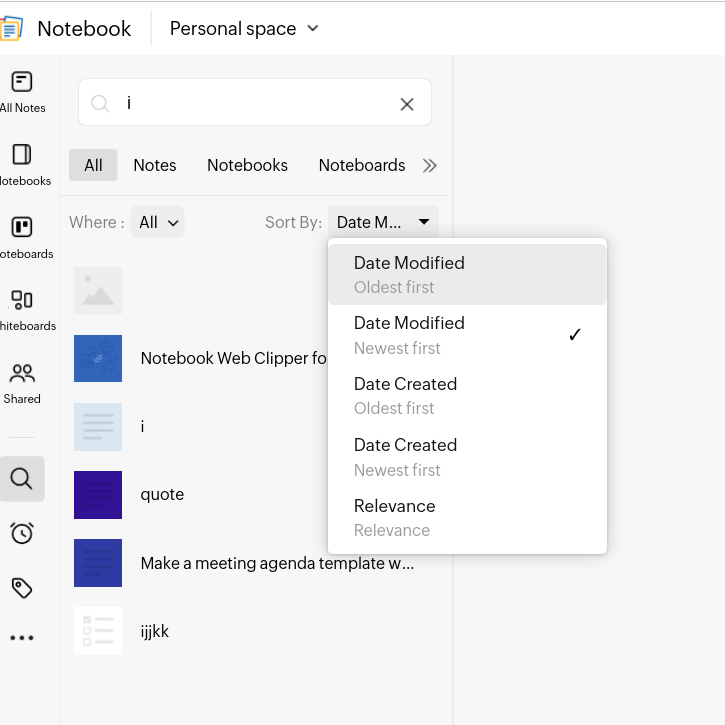Switch to the Notes tab
Screen dimensions: 725x725
(155, 165)
